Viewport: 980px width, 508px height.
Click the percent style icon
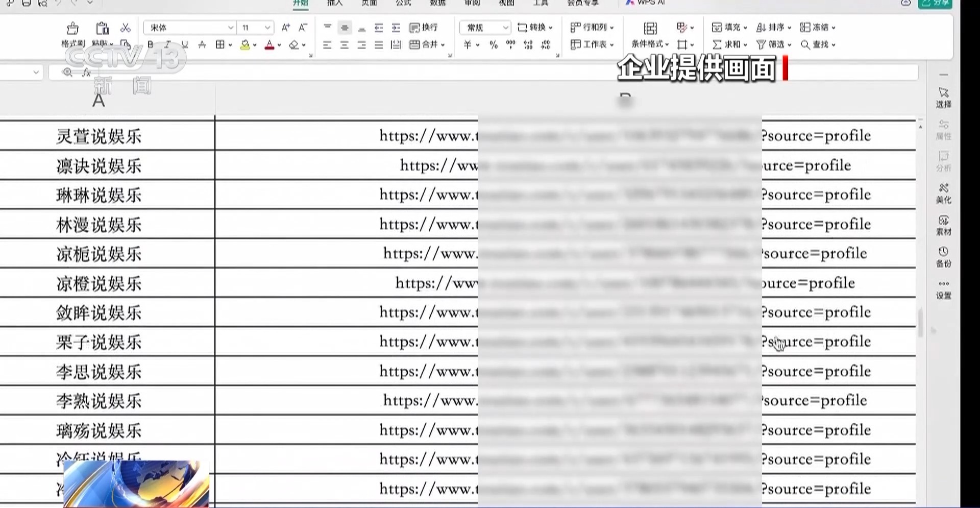click(493, 45)
